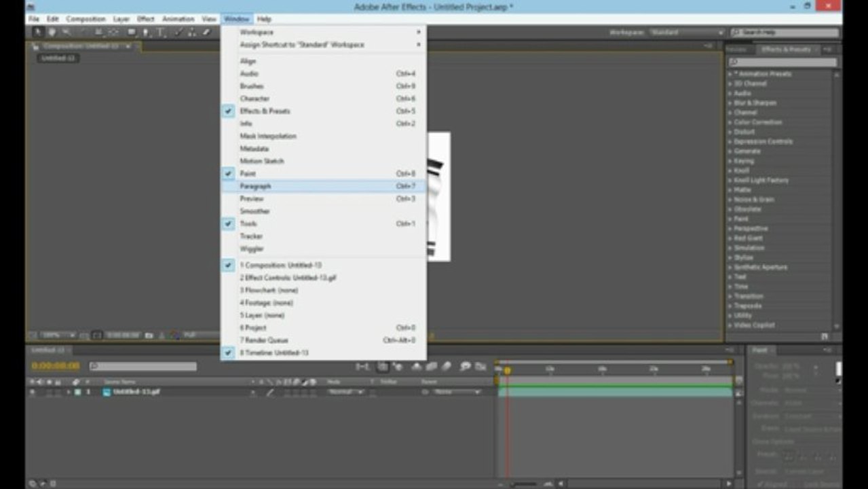Switch to the Effects & Presets tab
Viewport: 868px width, 489px height.
click(x=786, y=50)
